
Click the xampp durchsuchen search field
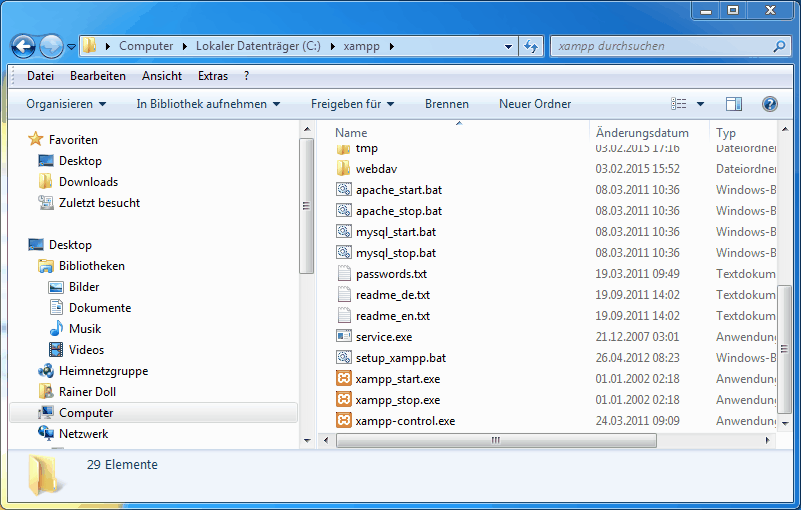coord(660,46)
